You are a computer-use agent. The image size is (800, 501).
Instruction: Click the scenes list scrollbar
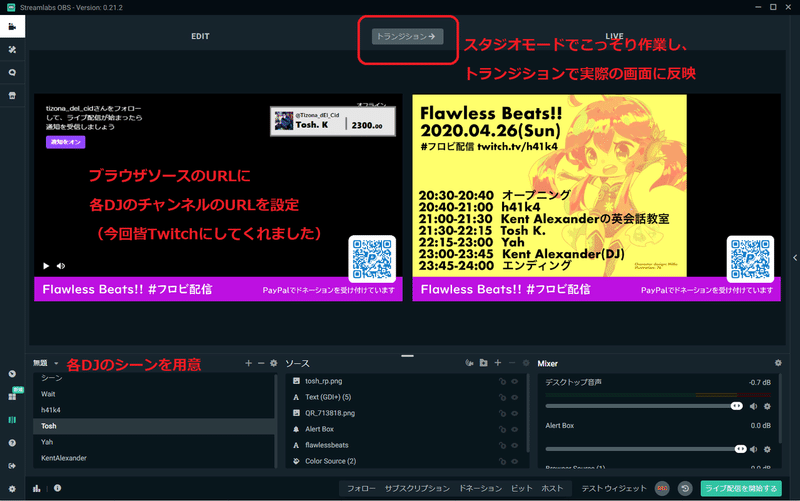point(276,420)
